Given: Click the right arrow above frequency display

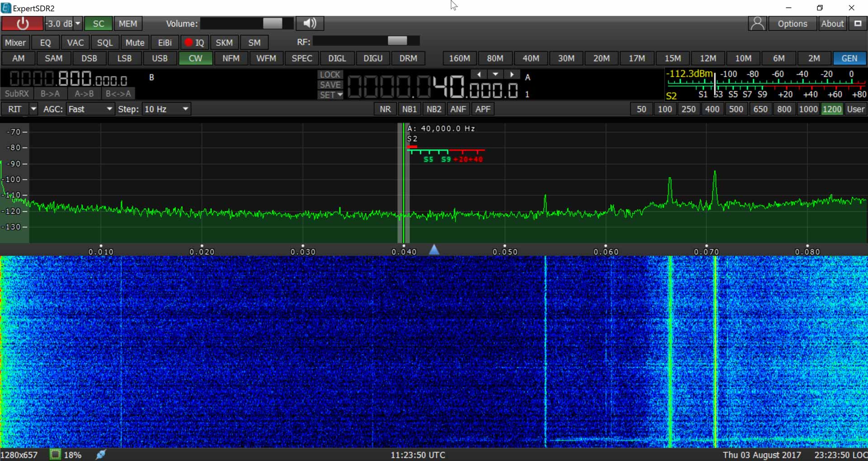Looking at the screenshot, I should [512, 74].
